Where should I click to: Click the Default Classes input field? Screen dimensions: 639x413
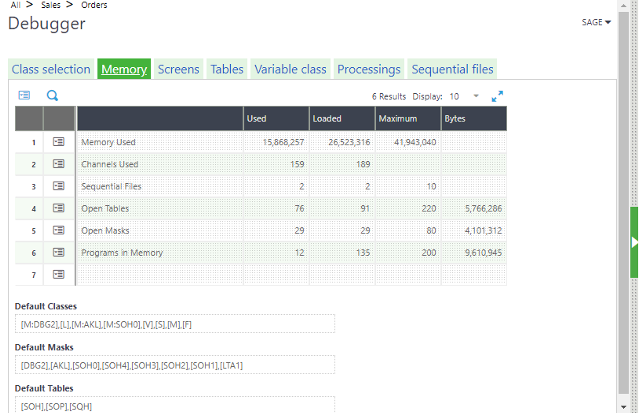coord(175,325)
